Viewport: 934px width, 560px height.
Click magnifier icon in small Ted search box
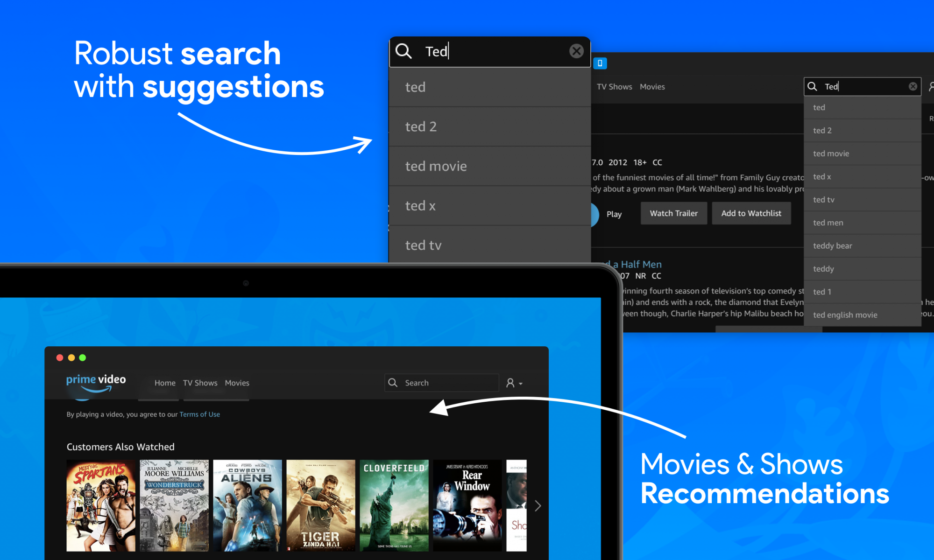pos(812,86)
